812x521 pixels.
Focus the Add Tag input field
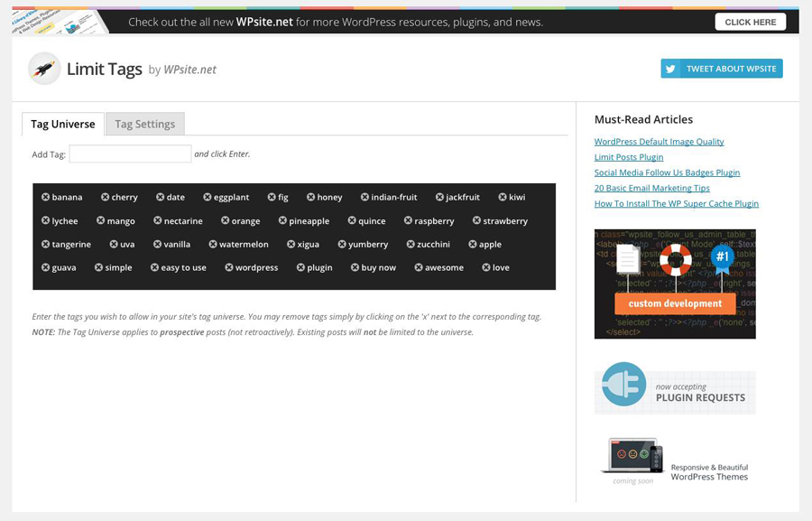tap(130, 154)
